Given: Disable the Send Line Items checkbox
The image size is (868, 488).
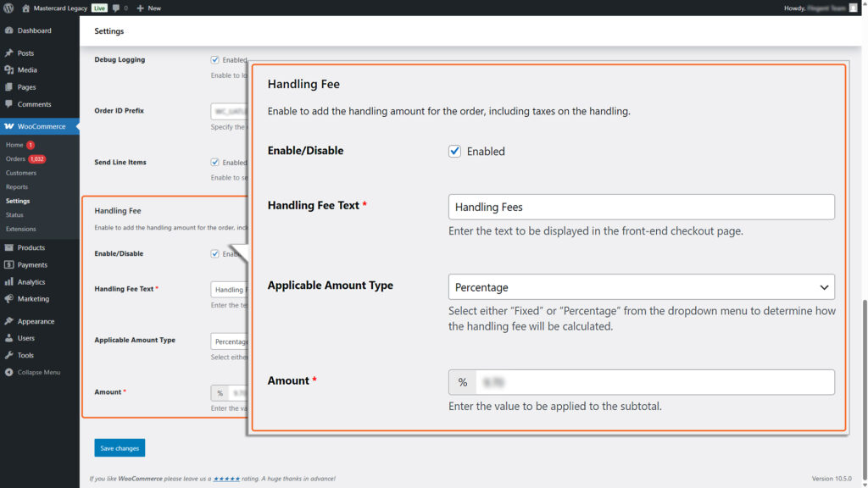Looking at the screenshot, I should (215, 161).
